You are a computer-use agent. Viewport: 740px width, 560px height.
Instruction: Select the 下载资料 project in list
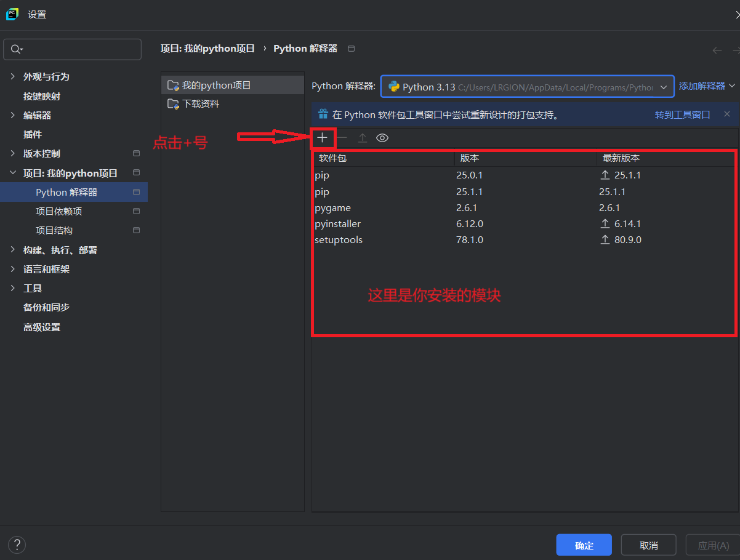click(x=201, y=103)
